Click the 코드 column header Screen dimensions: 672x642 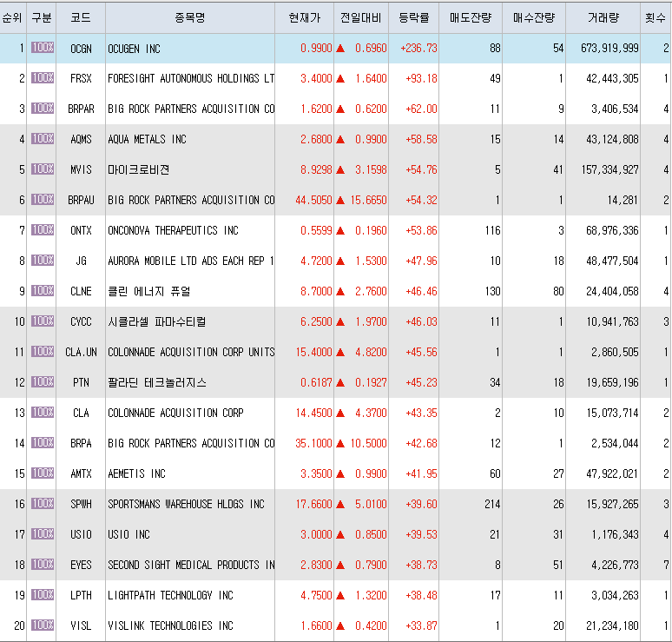[81, 17]
